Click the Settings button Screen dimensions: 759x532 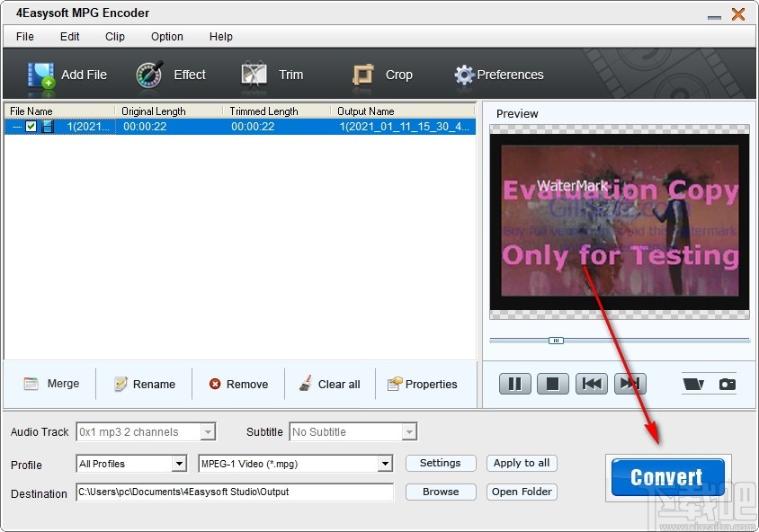pos(441,463)
